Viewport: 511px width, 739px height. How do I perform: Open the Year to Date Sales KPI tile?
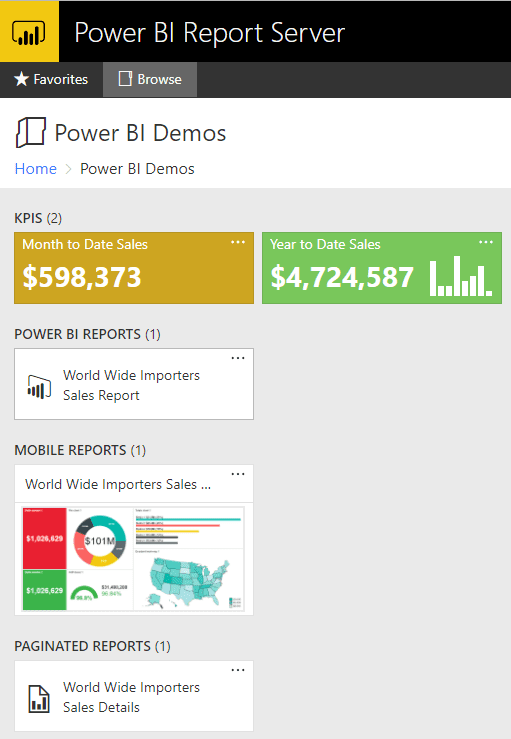(382, 268)
